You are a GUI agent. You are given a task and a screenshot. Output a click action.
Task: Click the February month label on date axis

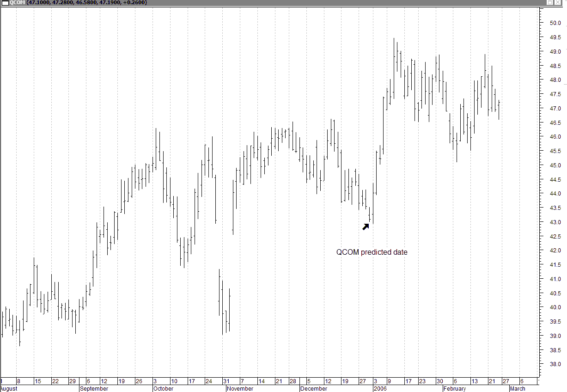(x=455, y=389)
